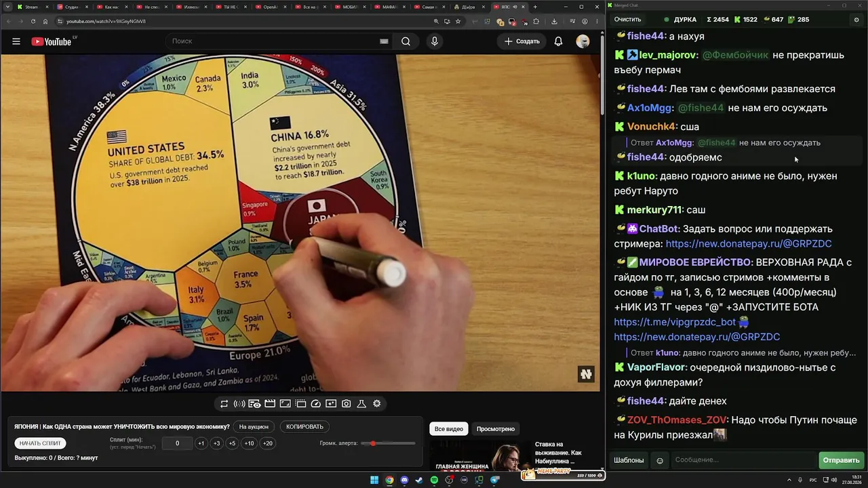Open the on-screen keyboard in the search box
This screenshot has width=868, height=488.
384,41
